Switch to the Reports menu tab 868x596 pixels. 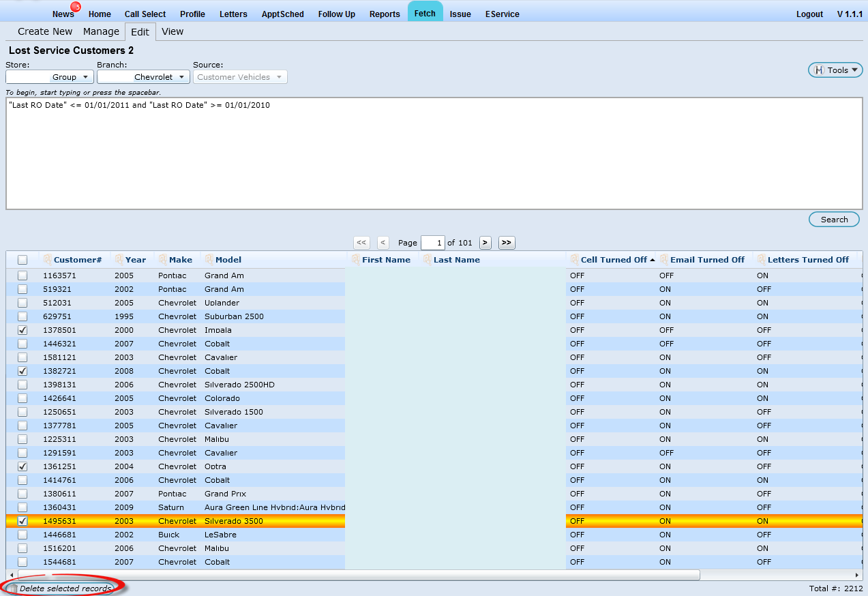click(x=385, y=14)
